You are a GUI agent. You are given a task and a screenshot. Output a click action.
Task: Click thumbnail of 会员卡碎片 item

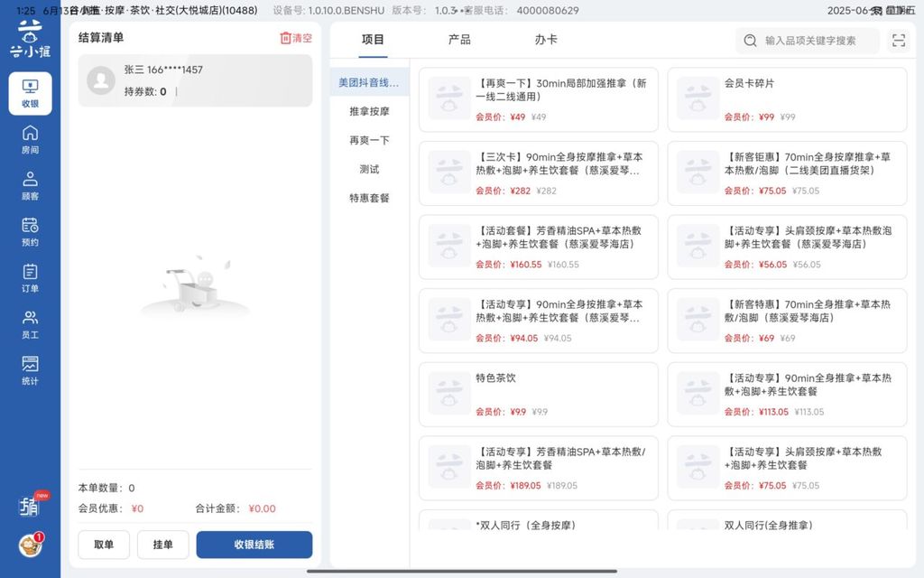(x=698, y=98)
